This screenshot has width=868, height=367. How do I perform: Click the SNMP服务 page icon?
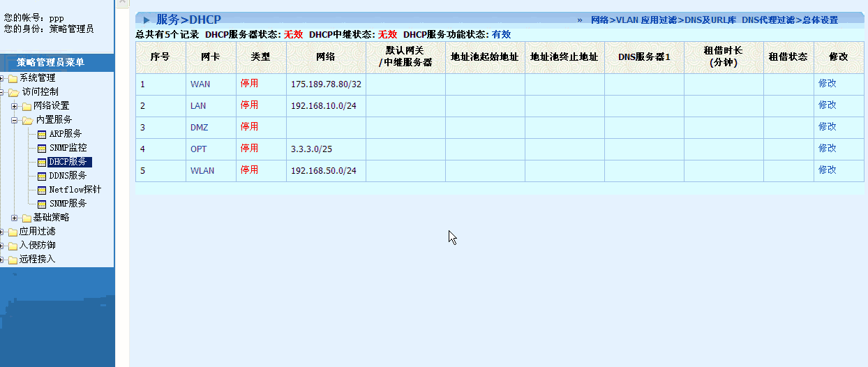[x=41, y=204]
